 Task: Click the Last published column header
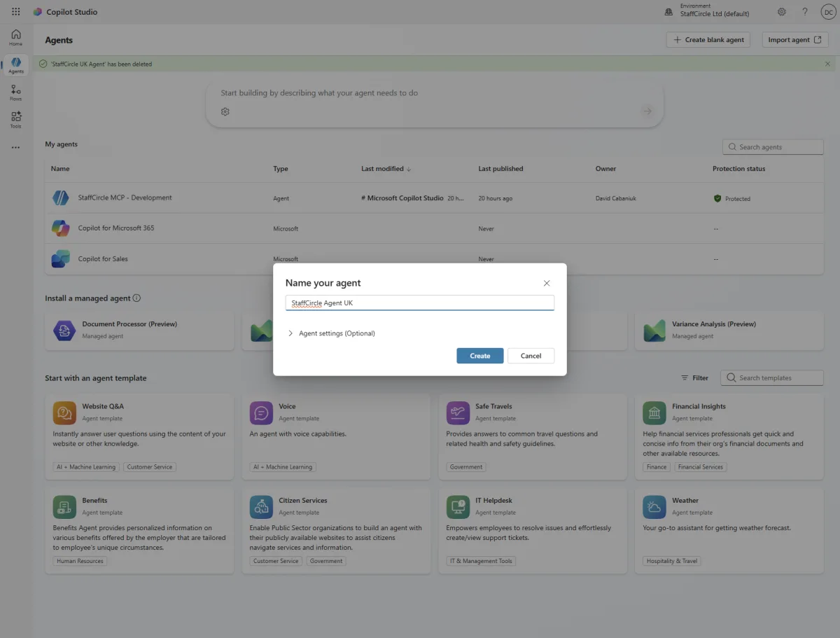(500, 169)
